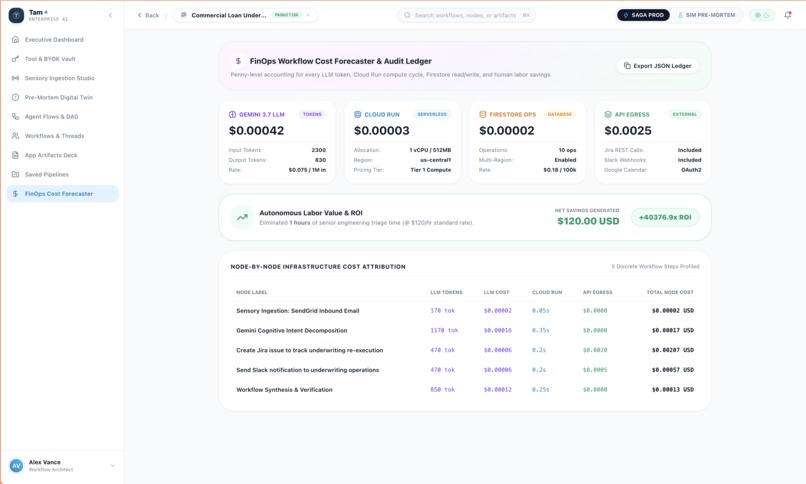Select Send Slack notification row
The height and width of the screenshot is (484, 806).
click(465, 370)
